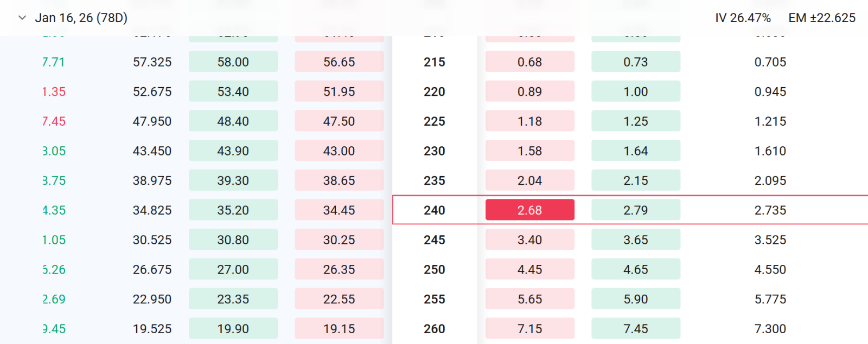Click the call mid price 34.825
Image resolution: width=868 pixels, height=344 pixels.
tap(152, 210)
